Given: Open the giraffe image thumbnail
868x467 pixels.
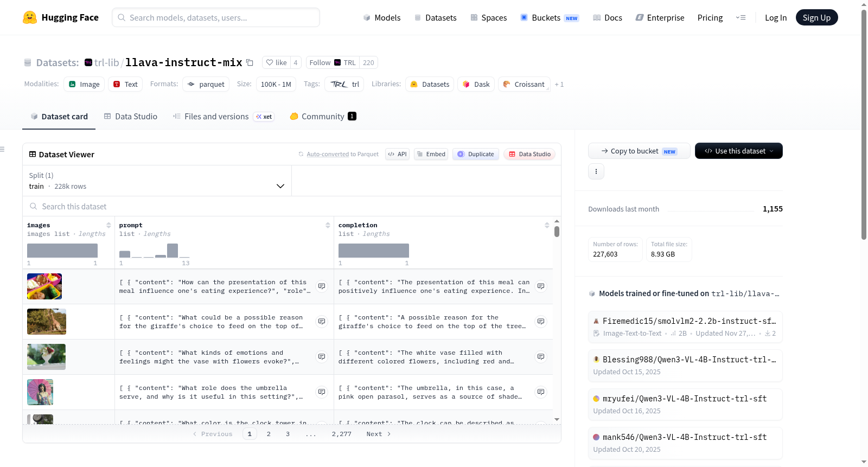Looking at the screenshot, I should (x=47, y=322).
